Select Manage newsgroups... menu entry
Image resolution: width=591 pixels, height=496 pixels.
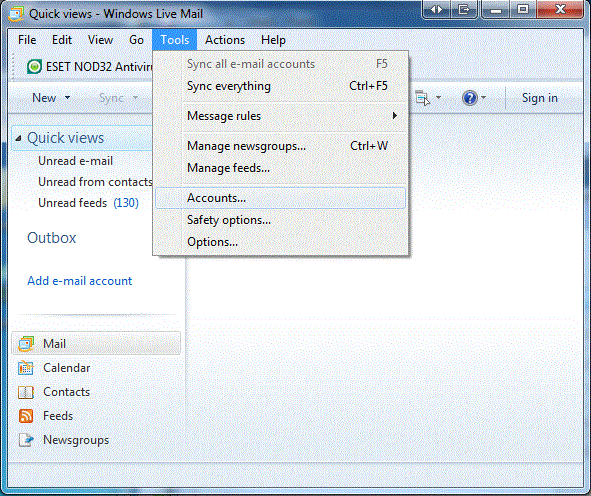(x=280, y=146)
